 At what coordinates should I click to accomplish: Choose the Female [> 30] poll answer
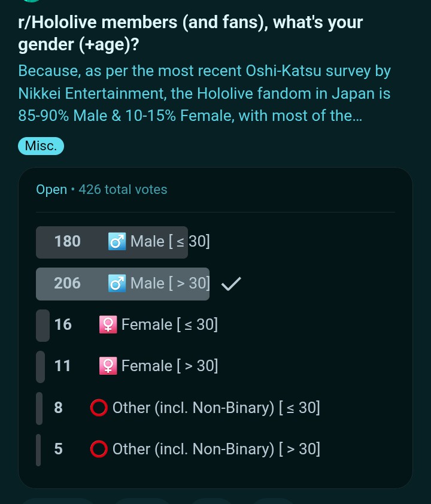[x=169, y=366]
